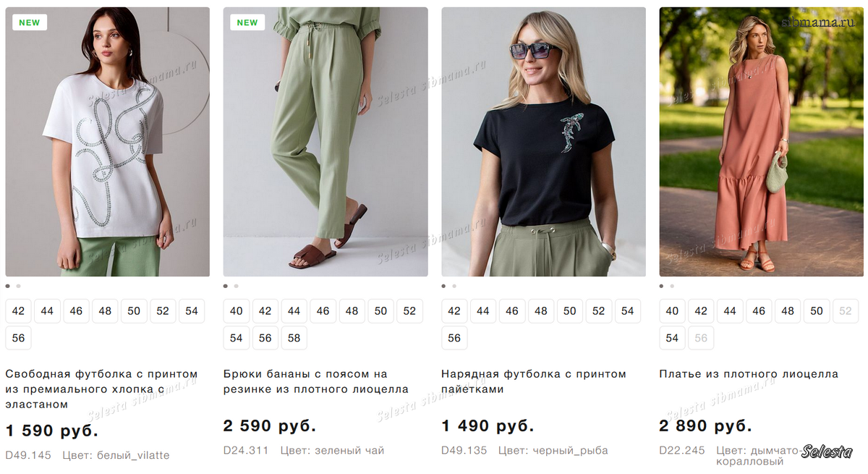
Task: Show second photo via dot under green trousers
Action: pos(236,286)
